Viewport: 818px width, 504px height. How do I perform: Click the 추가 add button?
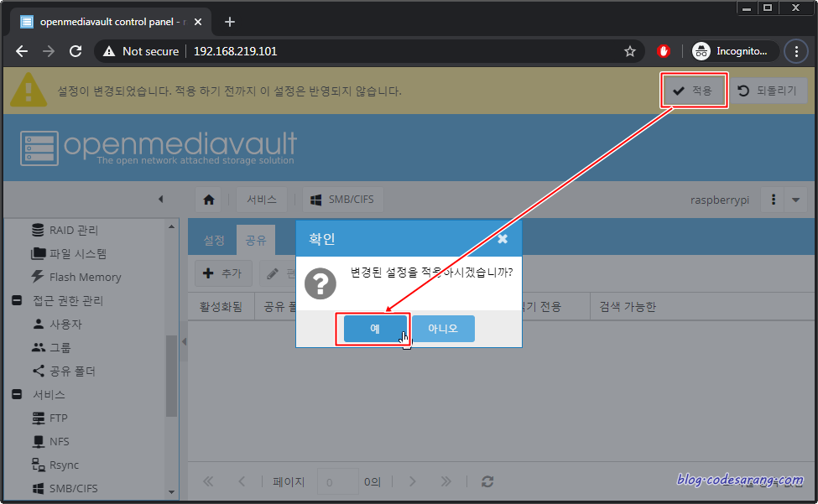pos(223,273)
